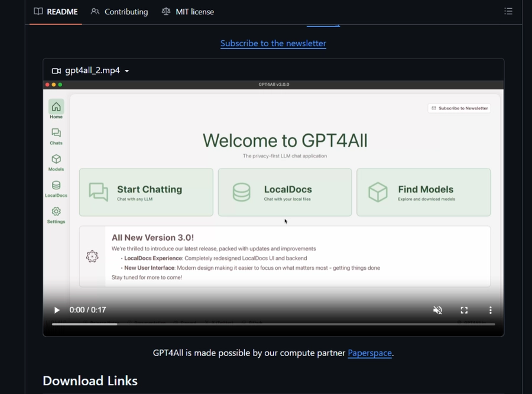Switch to the Contributing tab
Viewport: 532px width, 394px height.
[x=119, y=12]
